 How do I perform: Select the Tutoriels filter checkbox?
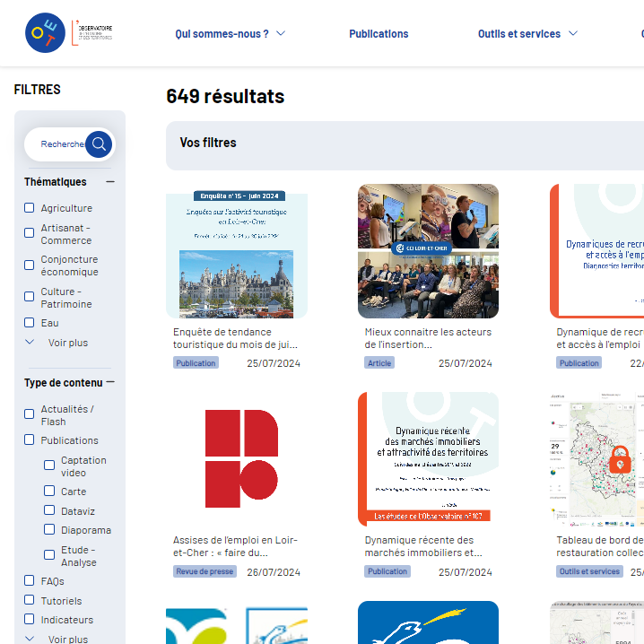pos(30,601)
